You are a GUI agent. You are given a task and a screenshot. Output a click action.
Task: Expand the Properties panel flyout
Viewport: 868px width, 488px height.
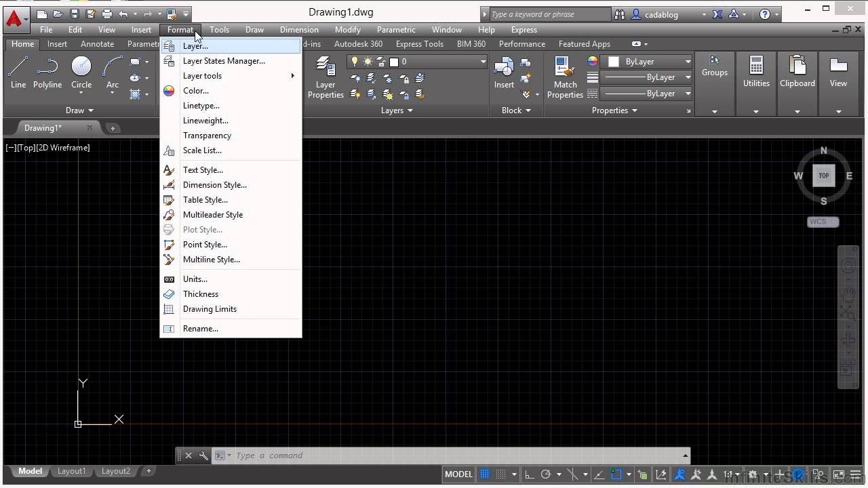coord(614,110)
